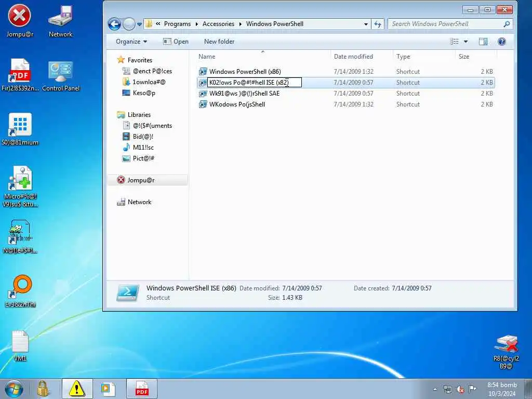The width and height of the screenshot is (532, 399).
Task: Open the Organize menu
Action: click(x=131, y=42)
